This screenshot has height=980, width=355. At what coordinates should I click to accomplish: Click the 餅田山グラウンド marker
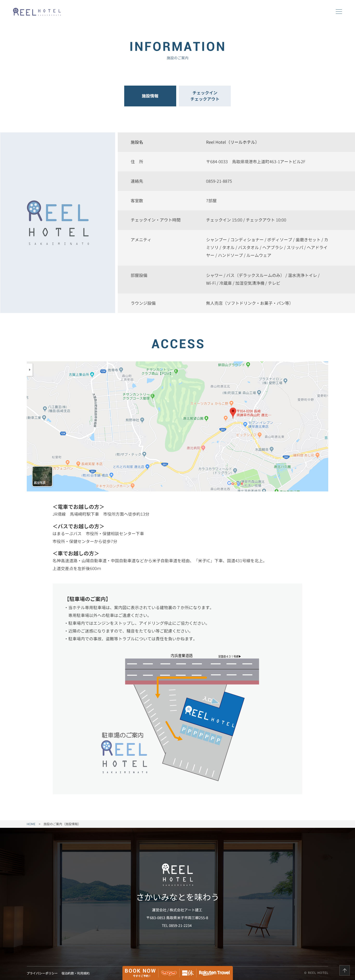(x=248, y=364)
